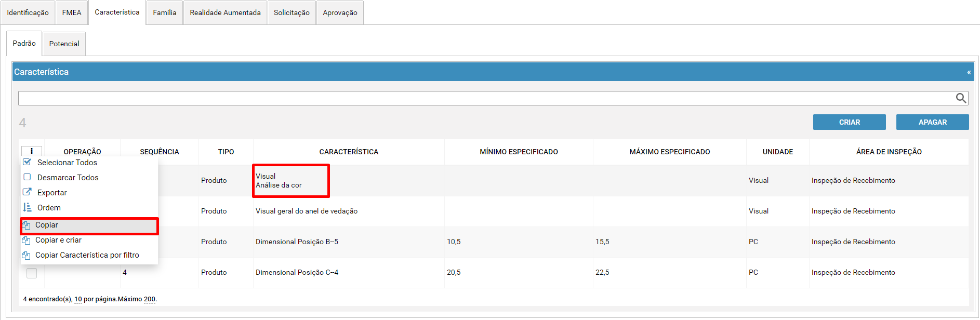Select Copiar Característica por filtro
Screen dimensions: 980x320
coord(89,255)
